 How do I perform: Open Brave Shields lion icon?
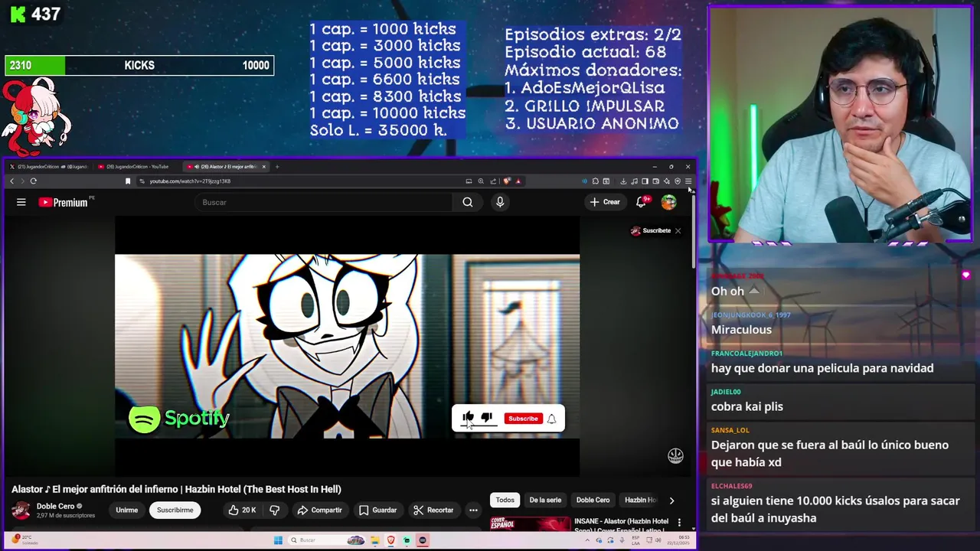point(507,181)
